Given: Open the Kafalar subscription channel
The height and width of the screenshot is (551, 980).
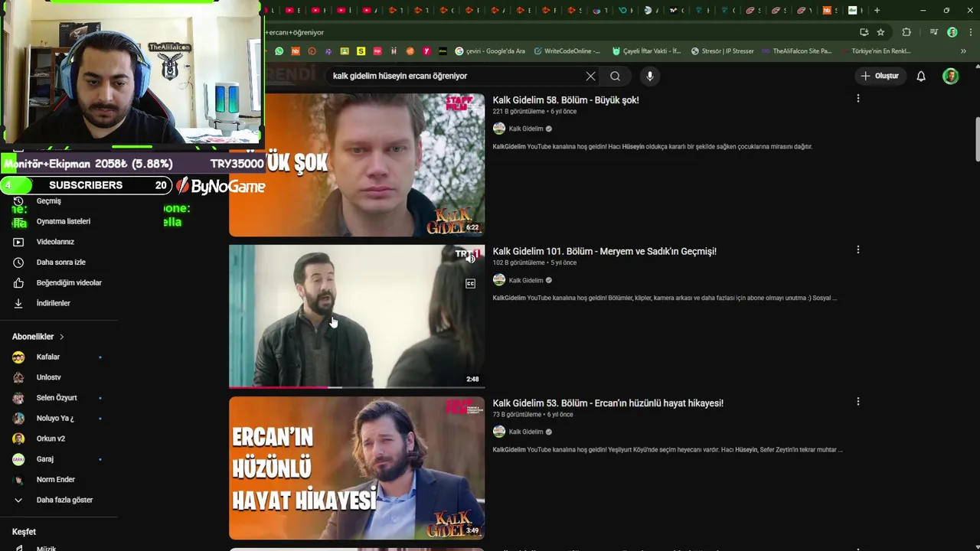Looking at the screenshot, I should (x=47, y=357).
